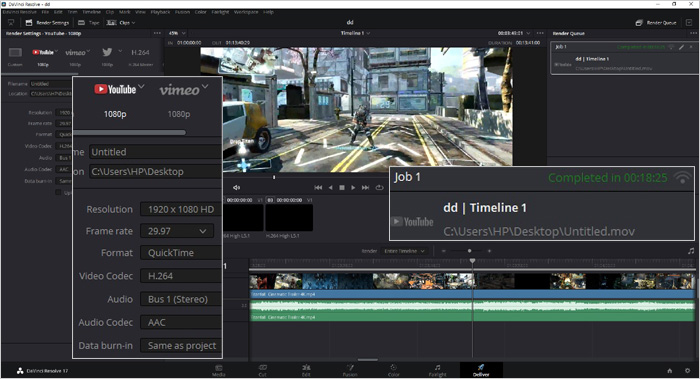Open the Edit menu
The height and width of the screenshot is (379, 700).
[x=58, y=12]
